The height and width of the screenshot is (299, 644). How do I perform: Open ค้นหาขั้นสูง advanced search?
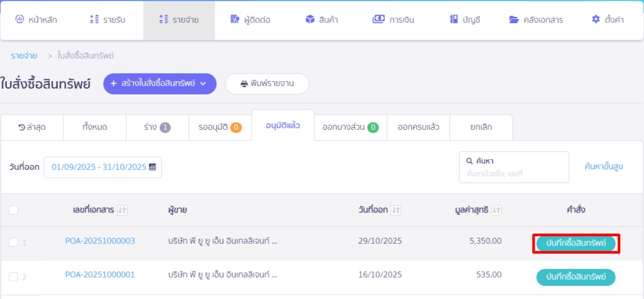(604, 167)
